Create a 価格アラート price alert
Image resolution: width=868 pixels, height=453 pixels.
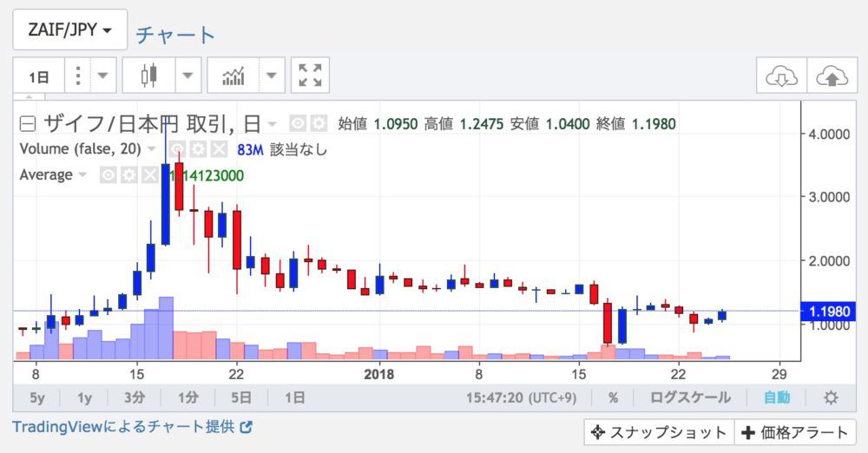pyautogui.click(x=795, y=432)
